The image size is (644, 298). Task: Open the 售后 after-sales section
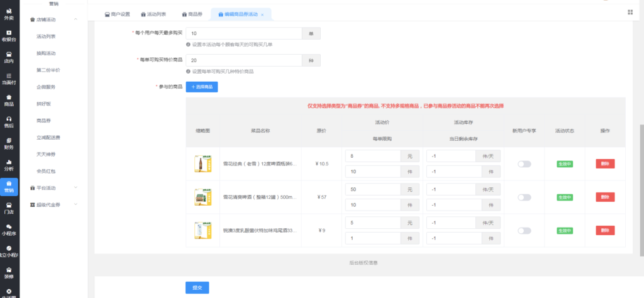point(9,121)
